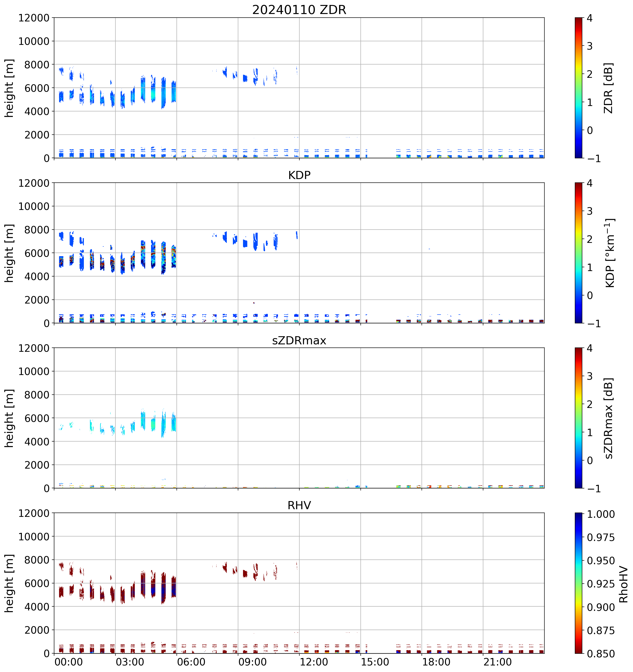Click the KDP panel title
The height and width of the screenshot is (672, 633).
click(299, 175)
